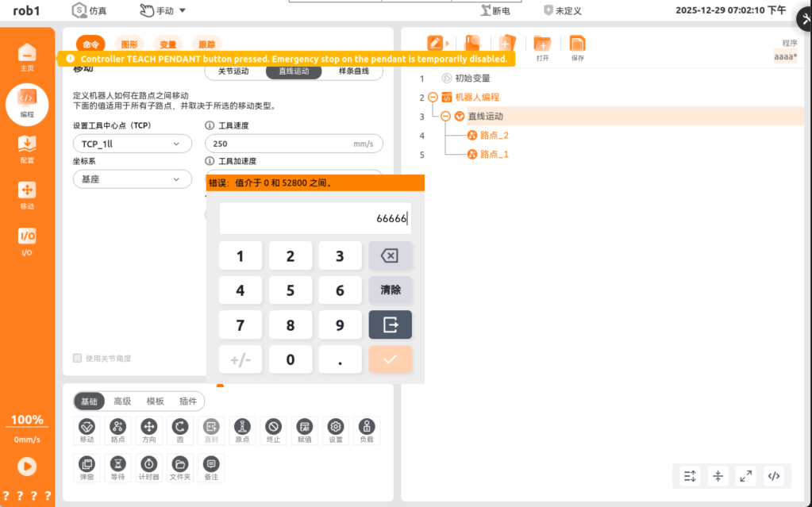The height and width of the screenshot is (507, 812).
Task: Click the Save (保存) program icon
Action: point(577,48)
